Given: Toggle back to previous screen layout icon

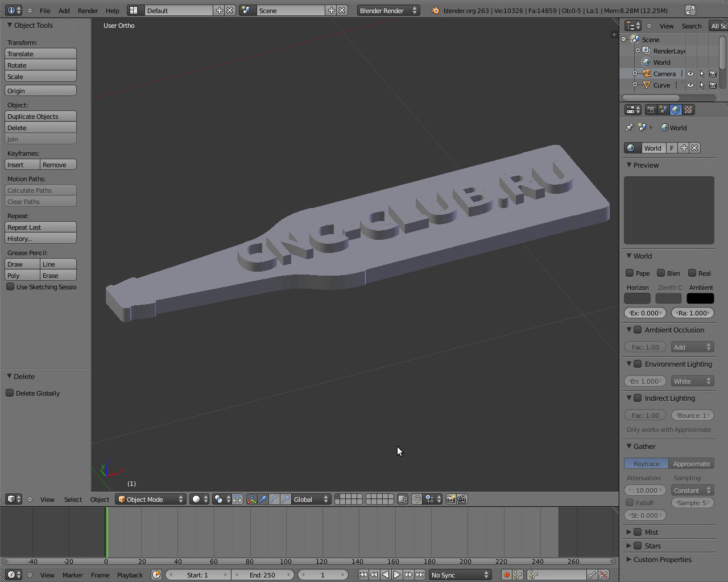Looking at the screenshot, I should 690,10.
